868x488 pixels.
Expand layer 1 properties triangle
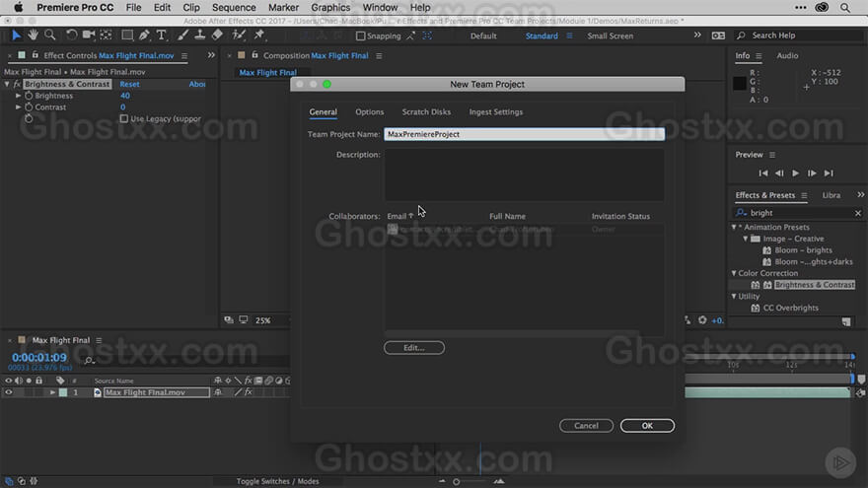coord(52,392)
